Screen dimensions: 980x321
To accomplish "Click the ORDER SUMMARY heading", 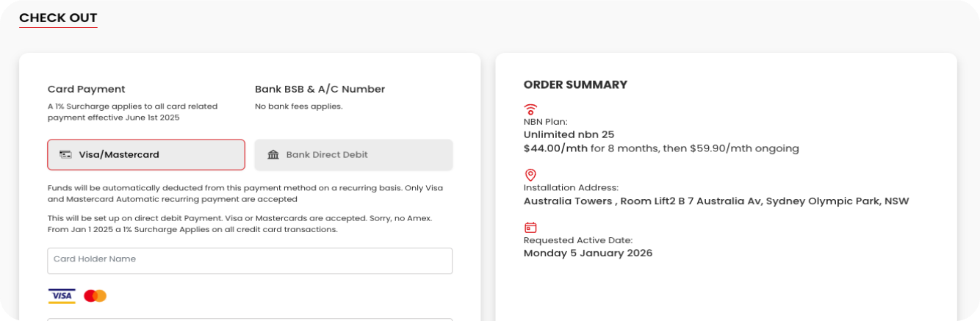I will click(575, 84).
